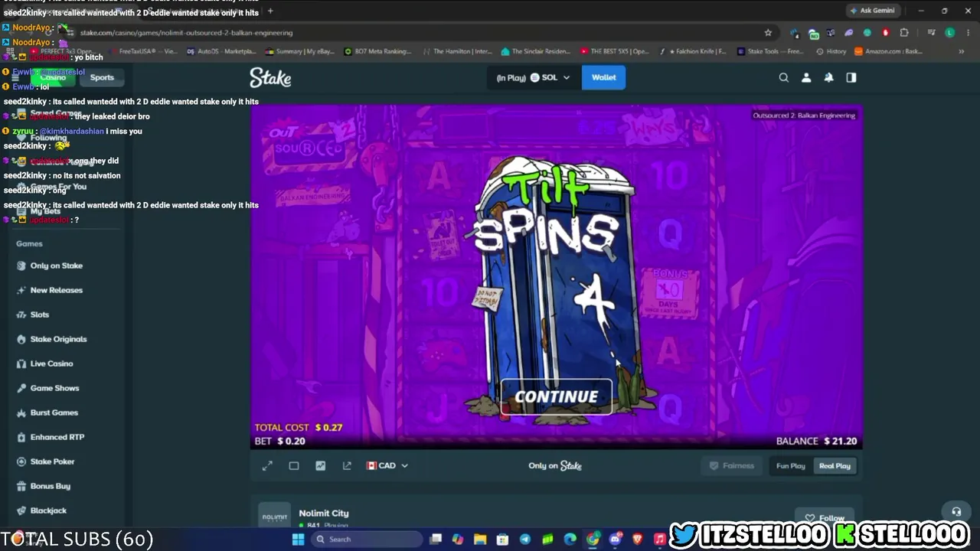
Task: Pop out the game window
Action: 347,465
